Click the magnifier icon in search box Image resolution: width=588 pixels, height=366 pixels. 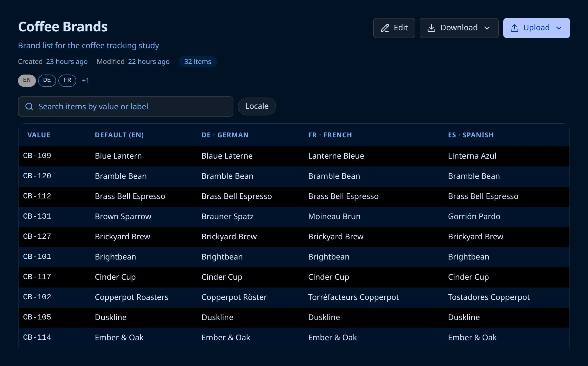(x=29, y=106)
